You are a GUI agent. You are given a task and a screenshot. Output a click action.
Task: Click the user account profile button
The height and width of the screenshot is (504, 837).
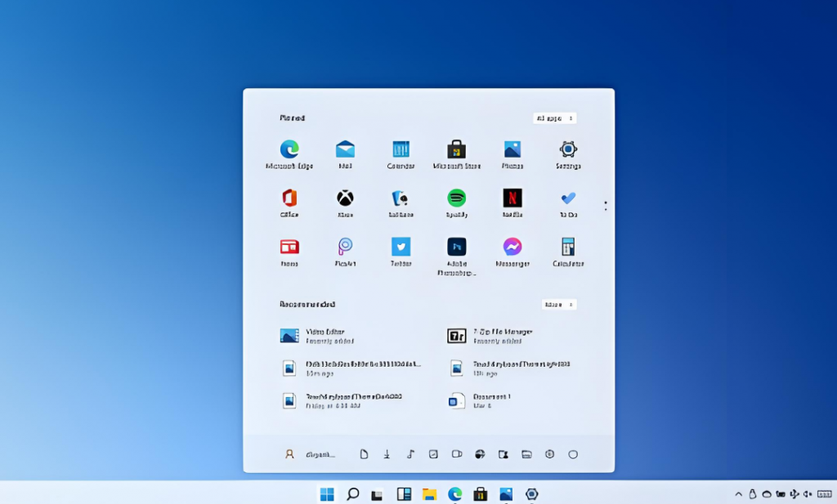tap(289, 454)
